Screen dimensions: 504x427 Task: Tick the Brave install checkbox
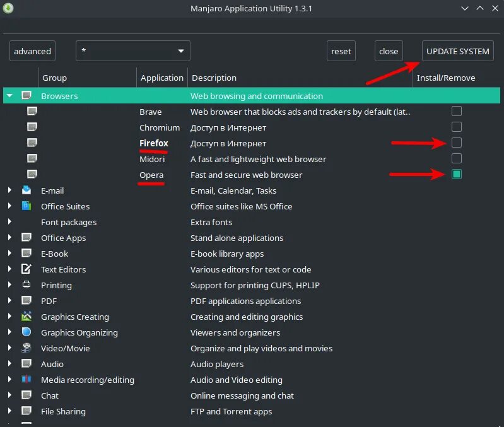click(x=457, y=111)
